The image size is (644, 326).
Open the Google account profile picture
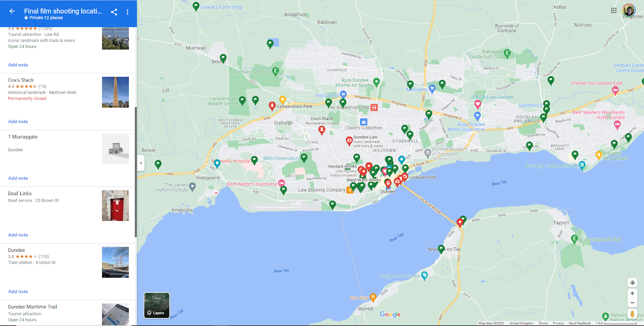click(629, 10)
